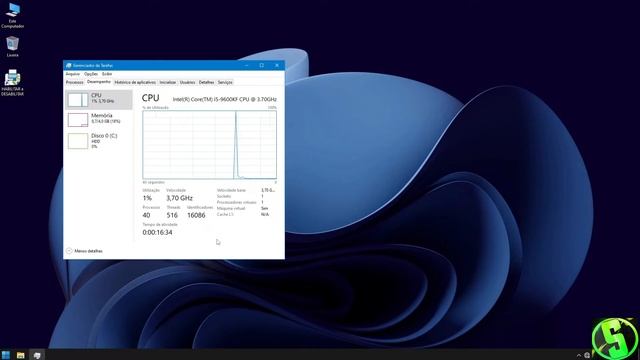The height and width of the screenshot is (360, 640).
Task: Click the 16086 identificadores value
Action: (196, 215)
